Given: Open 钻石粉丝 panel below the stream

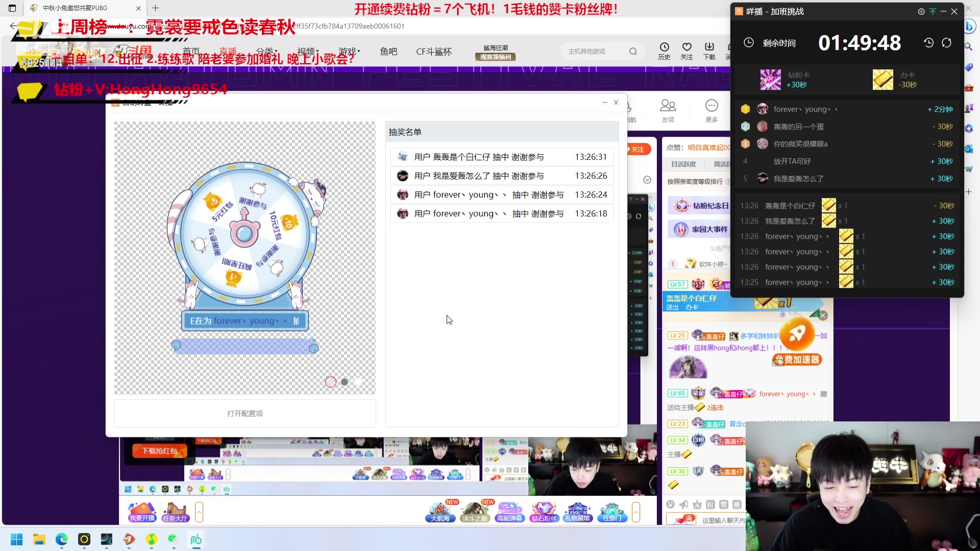Looking at the screenshot, I should click(x=544, y=511).
